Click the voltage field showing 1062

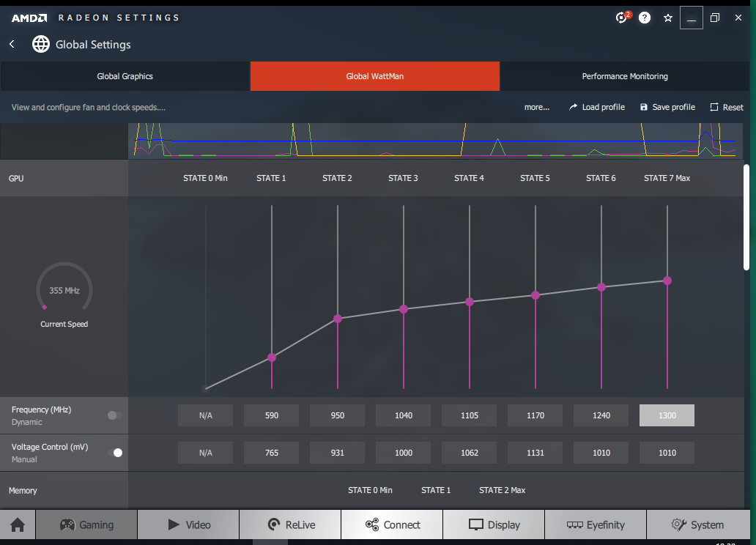470,453
